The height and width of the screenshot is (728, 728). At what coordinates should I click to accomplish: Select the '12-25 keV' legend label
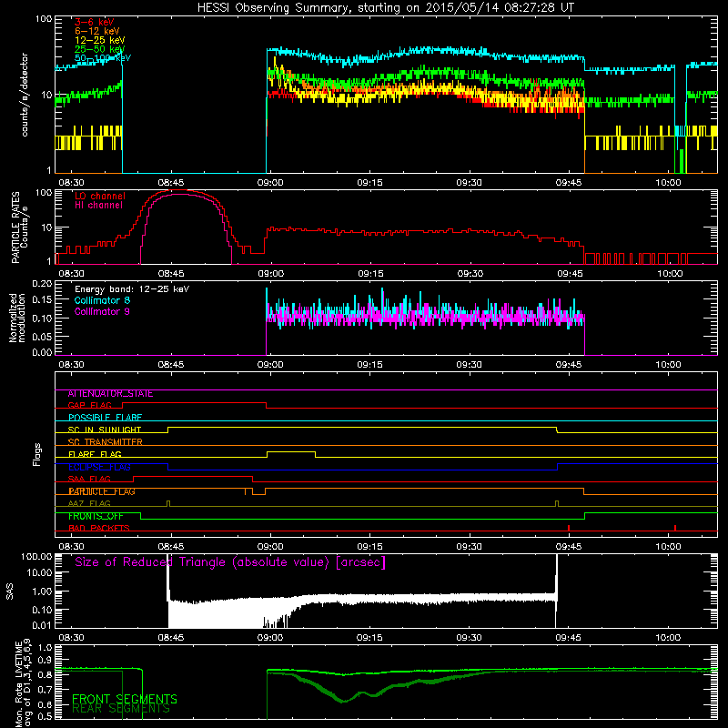tap(100, 40)
